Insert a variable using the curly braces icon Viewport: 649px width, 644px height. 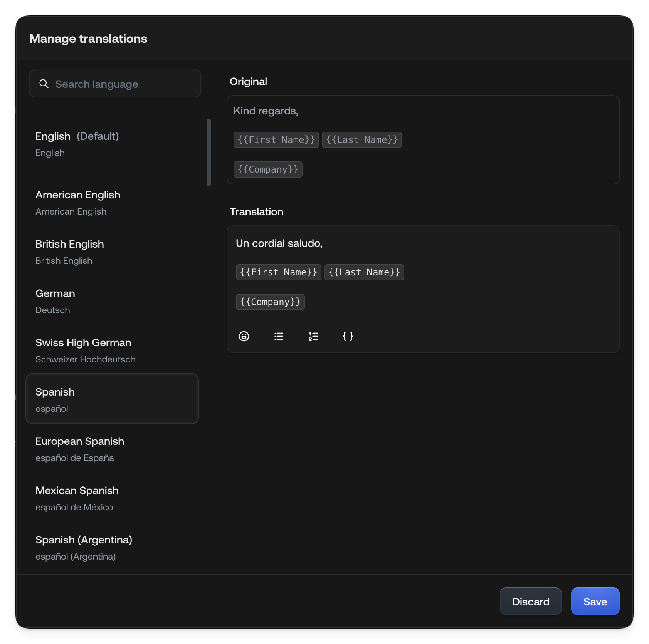[347, 336]
